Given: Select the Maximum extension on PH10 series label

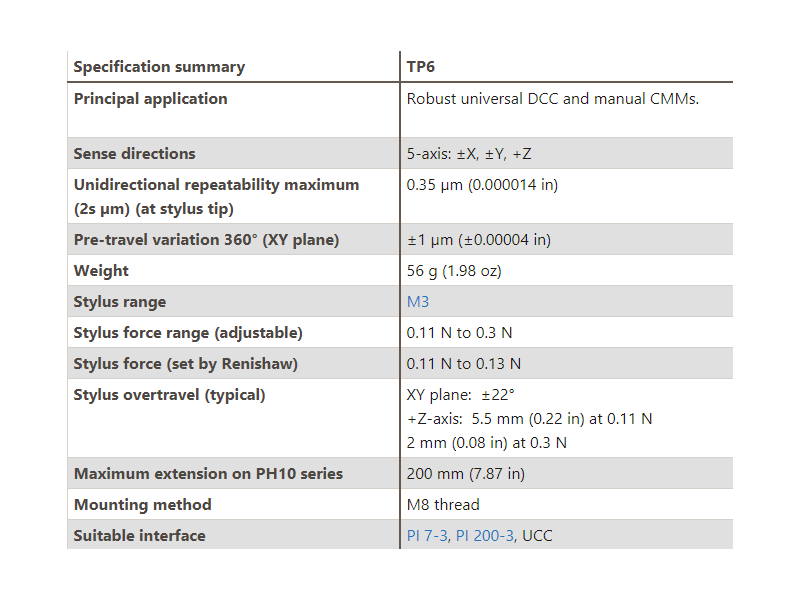Looking at the screenshot, I should pyautogui.click(x=208, y=473).
